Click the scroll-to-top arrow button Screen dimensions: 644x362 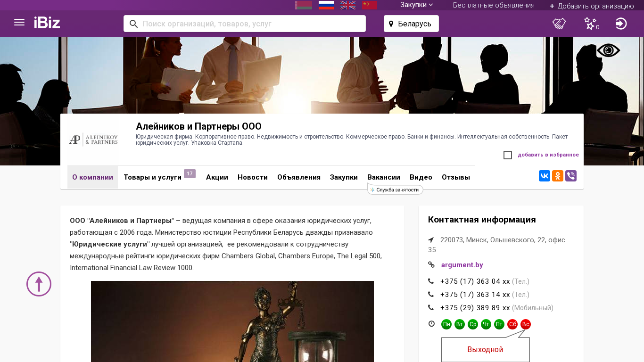[x=39, y=284]
